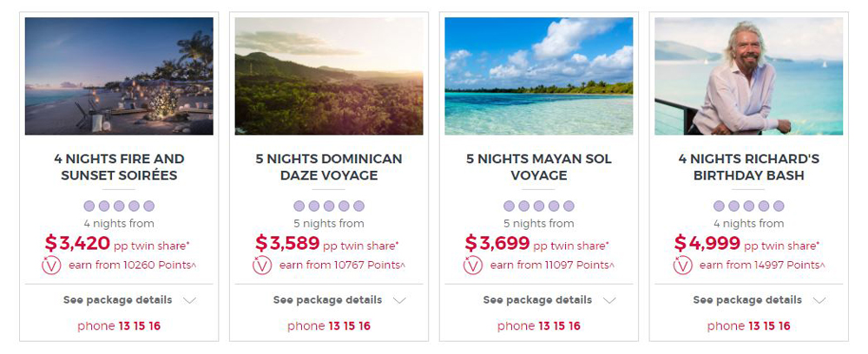Open the 4 Nights Fire and Sunset Soirées title
Viewport: 868px width, 354px height.
(x=119, y=167)
